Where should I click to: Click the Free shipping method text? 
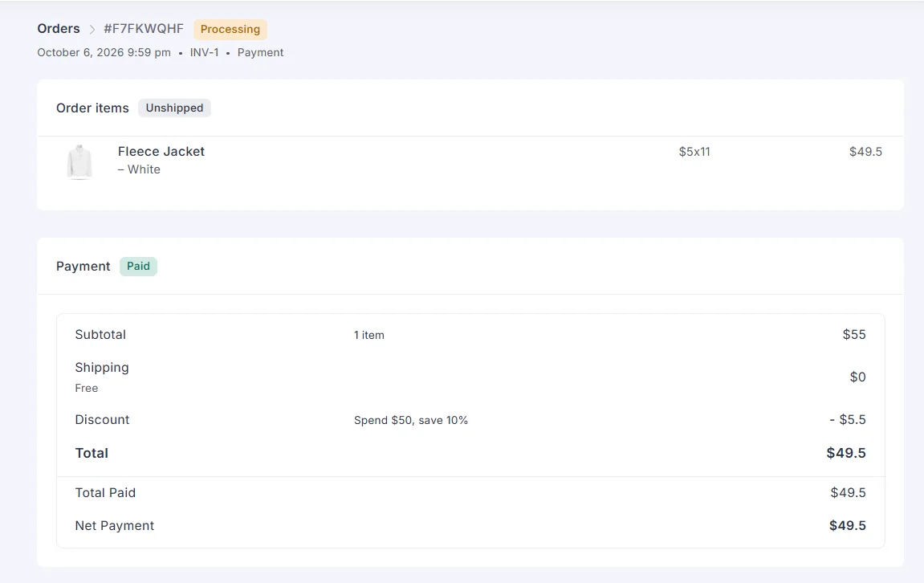tap(87, 389)
